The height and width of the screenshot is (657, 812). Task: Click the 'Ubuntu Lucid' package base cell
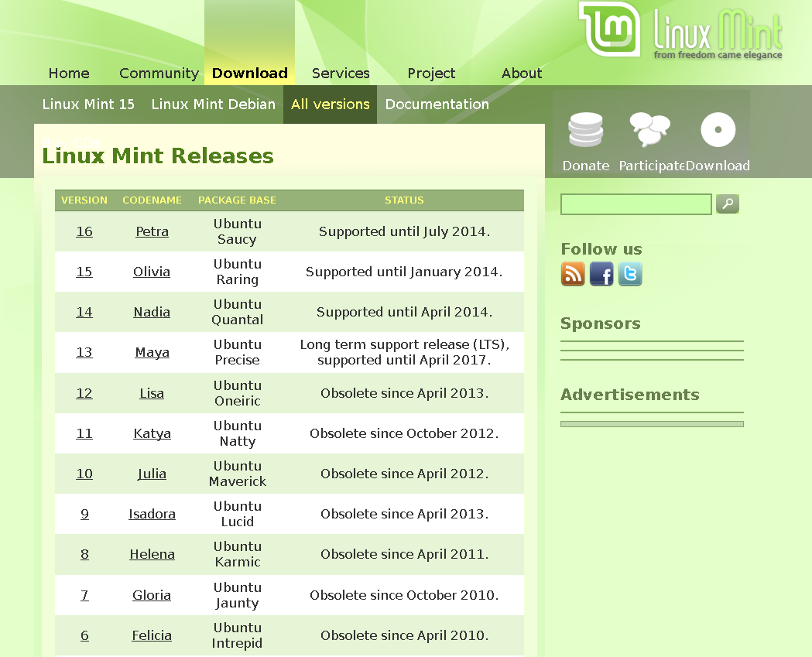tap(237, 514)
